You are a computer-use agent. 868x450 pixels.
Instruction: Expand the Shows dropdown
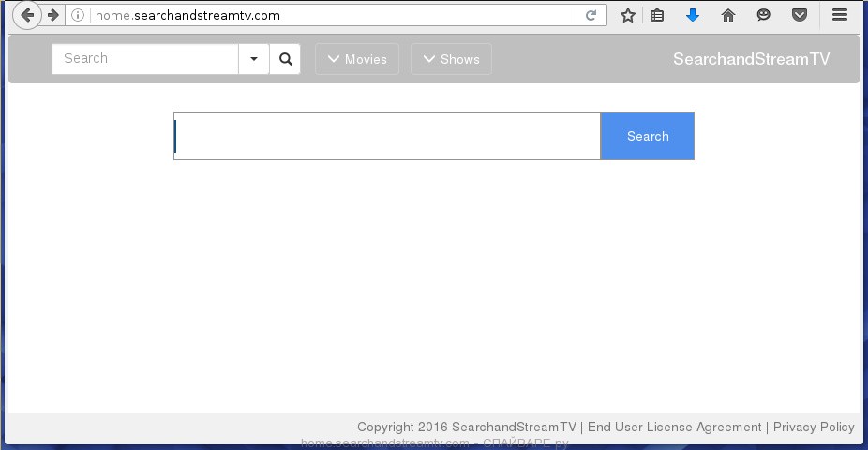point(451,59)
